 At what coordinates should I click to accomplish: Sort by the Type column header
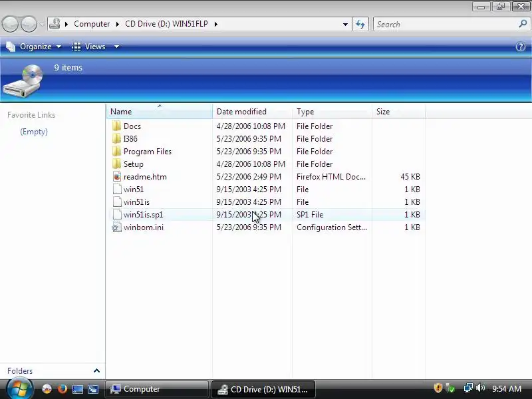click(x=332, y=112)
